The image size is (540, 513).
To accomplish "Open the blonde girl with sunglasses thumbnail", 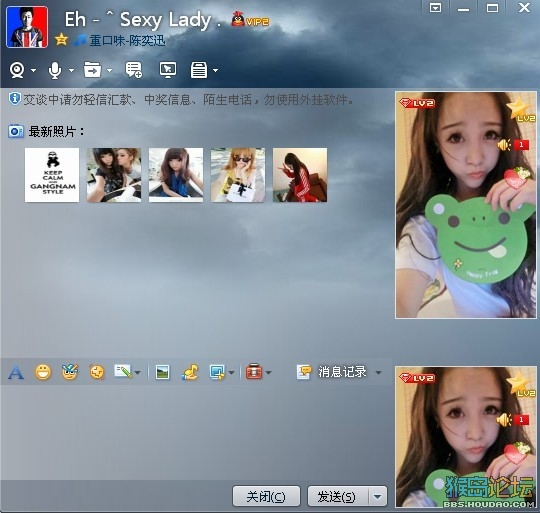I will pyautogui.click(x=238, y=175).
